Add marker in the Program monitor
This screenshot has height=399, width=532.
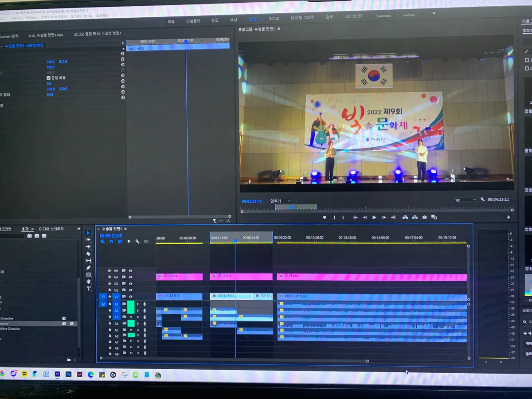325,217
